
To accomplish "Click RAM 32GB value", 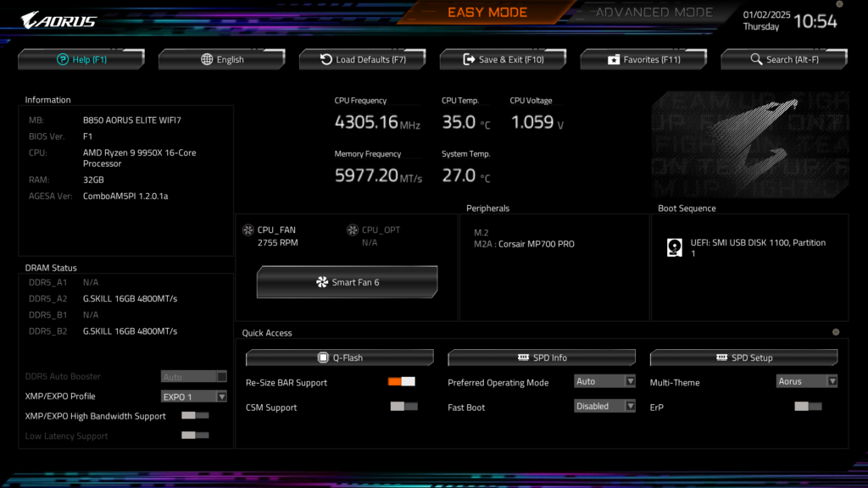I will 93,180.
